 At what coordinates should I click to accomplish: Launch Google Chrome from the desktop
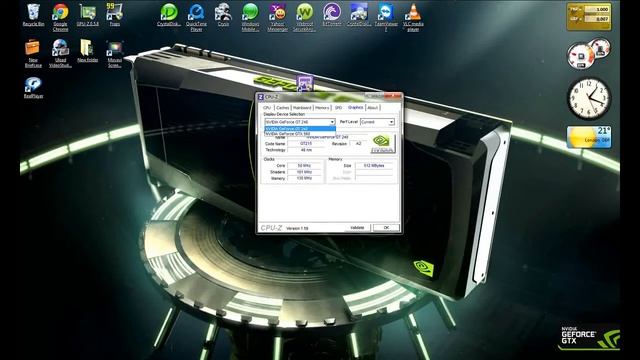60,17
